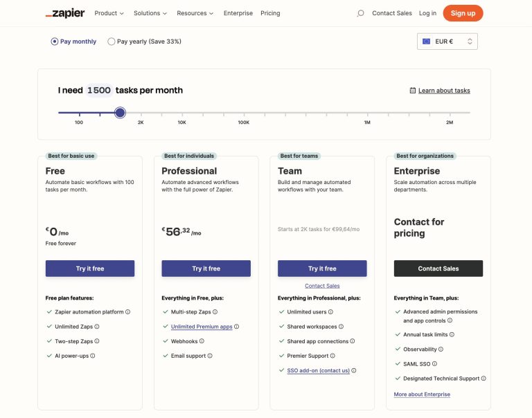Open info icon next to Shared app connections
Image resolution: width=532 pixels, height=418 pixels.
[353, 341]
